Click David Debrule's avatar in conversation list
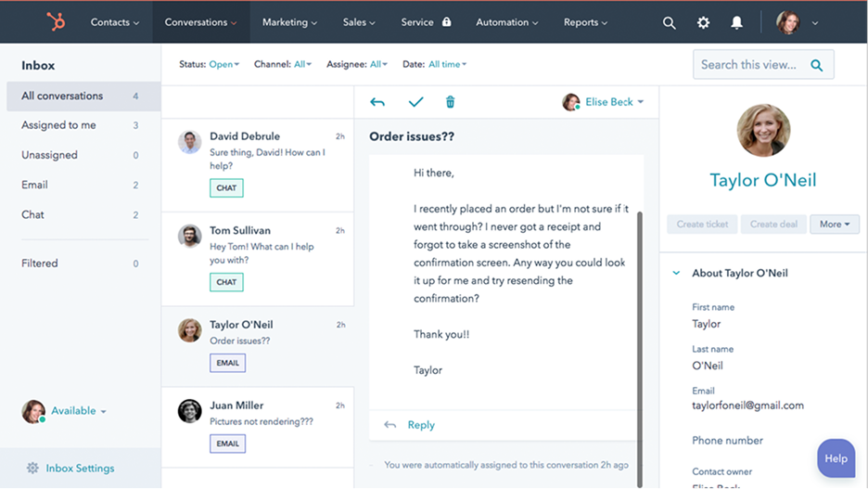868x489 pixels. (x=190, y=142)
